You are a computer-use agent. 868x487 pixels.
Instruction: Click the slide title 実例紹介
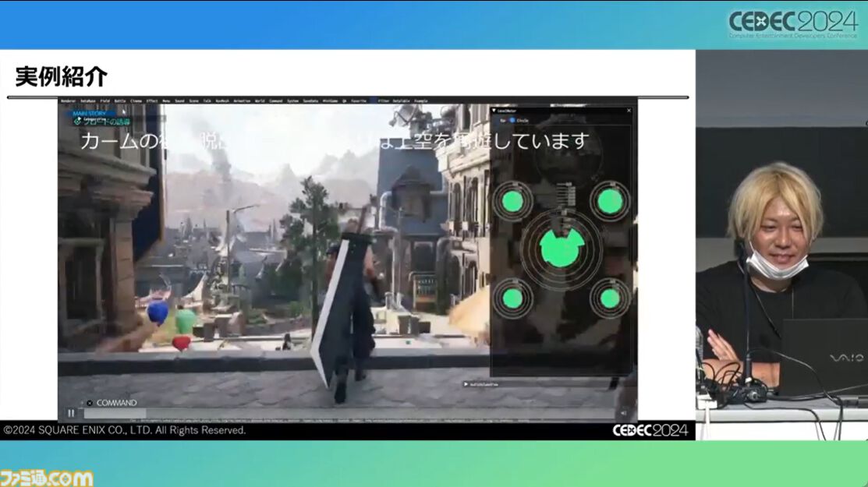pyautogui.click(x=61, y=76)
